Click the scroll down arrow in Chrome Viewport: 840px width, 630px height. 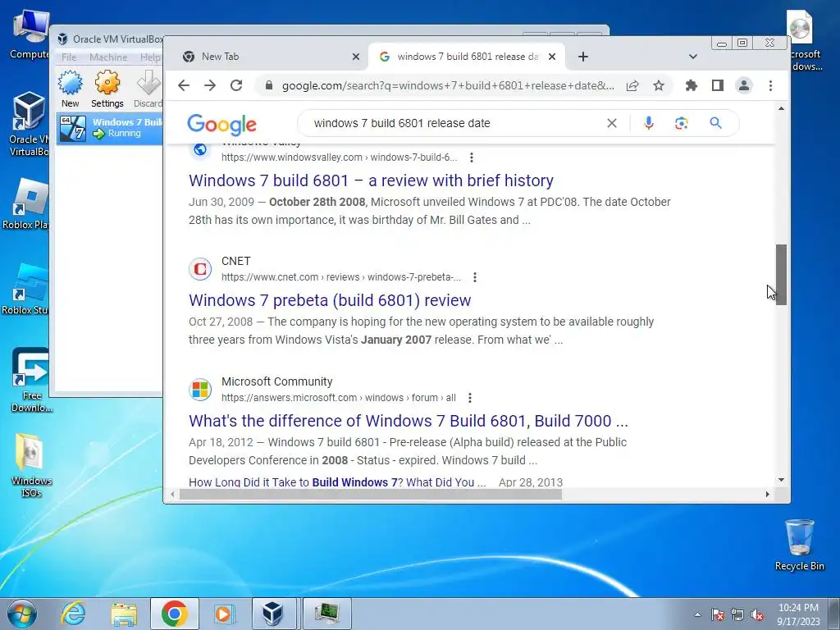(x=781, y=481)
